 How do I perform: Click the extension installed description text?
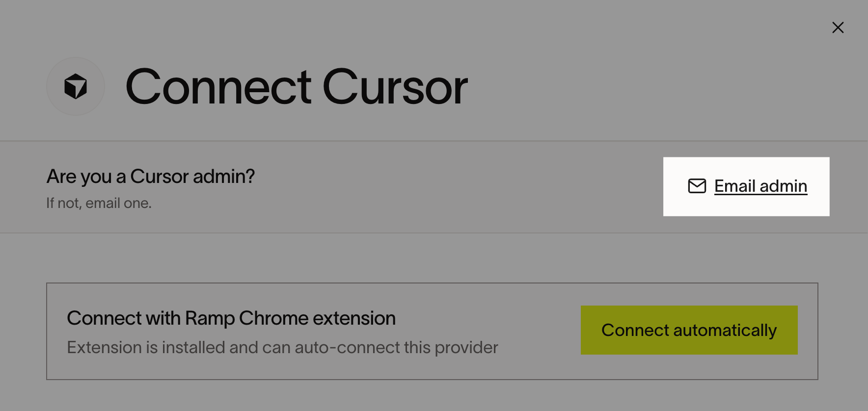click(282, 347)
